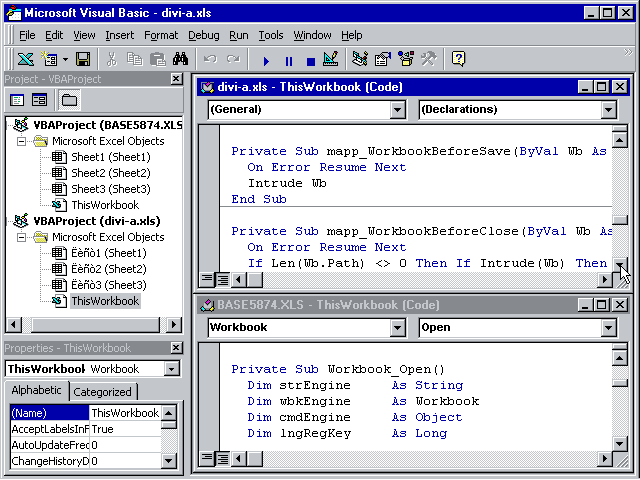Toggle Design Mode icon
640x480 pixels.
coord(331,59)
